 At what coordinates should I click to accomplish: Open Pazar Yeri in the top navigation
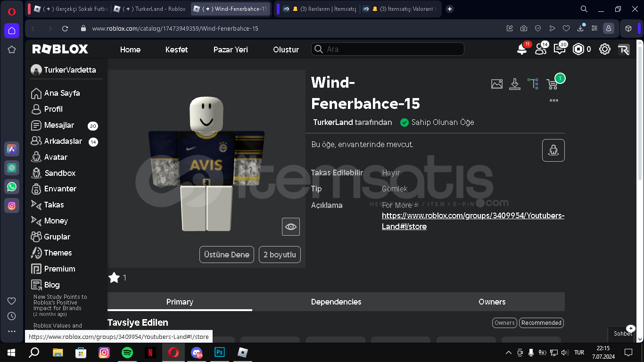click(x=231, y=49)
